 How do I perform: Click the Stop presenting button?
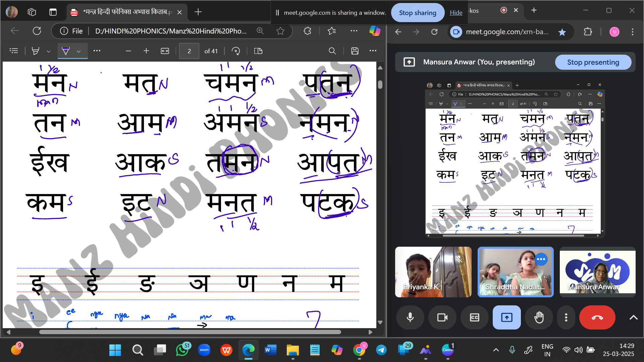tap(593, 62)
